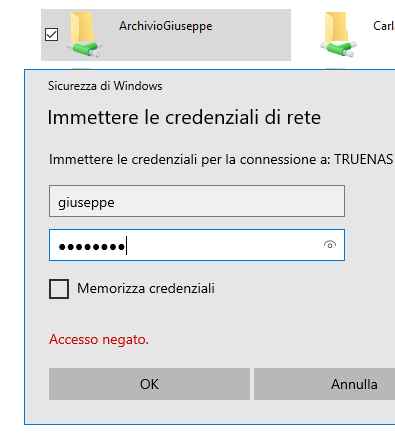Click the TRUENAS connection prompt text

pyautogui.click(x=221, y=159)
